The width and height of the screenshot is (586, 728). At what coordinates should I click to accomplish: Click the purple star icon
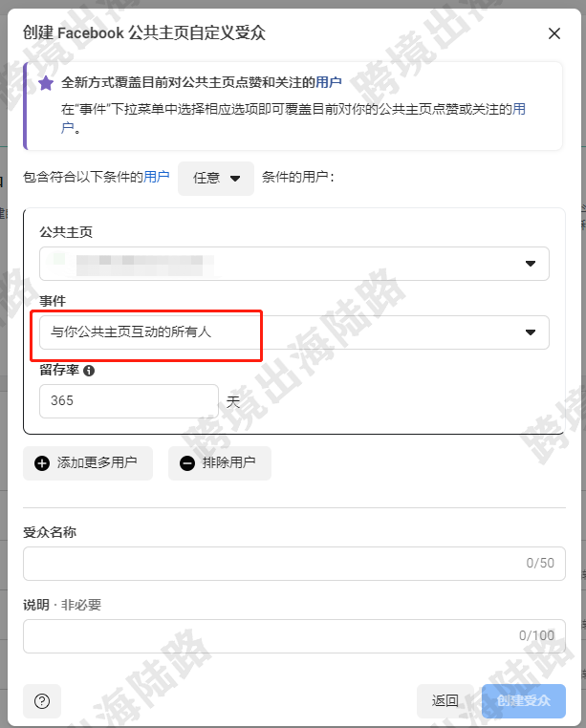pos(46,83)
